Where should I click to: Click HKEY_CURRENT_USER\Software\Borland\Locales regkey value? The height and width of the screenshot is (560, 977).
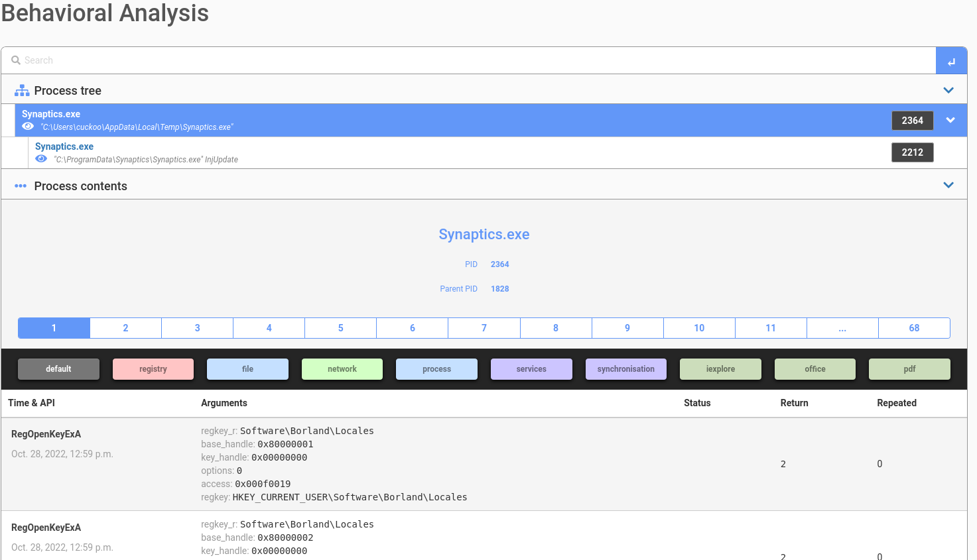pos(350,497)
